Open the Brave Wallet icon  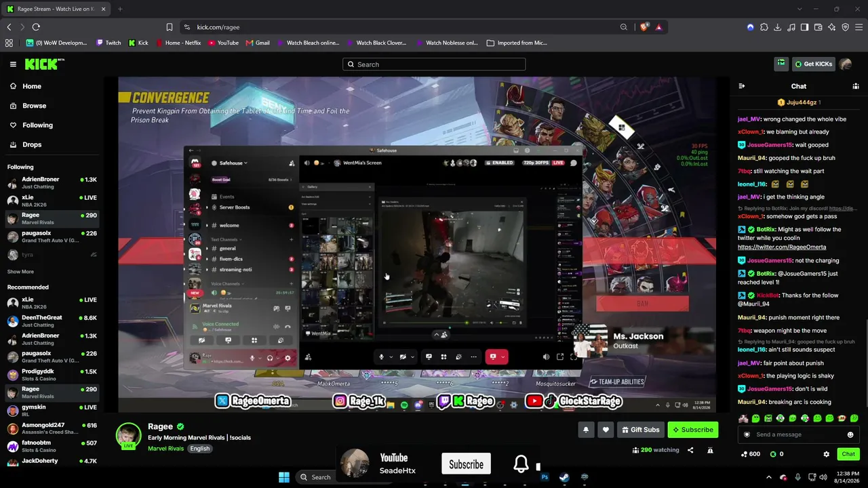click(x=818, y=27)
